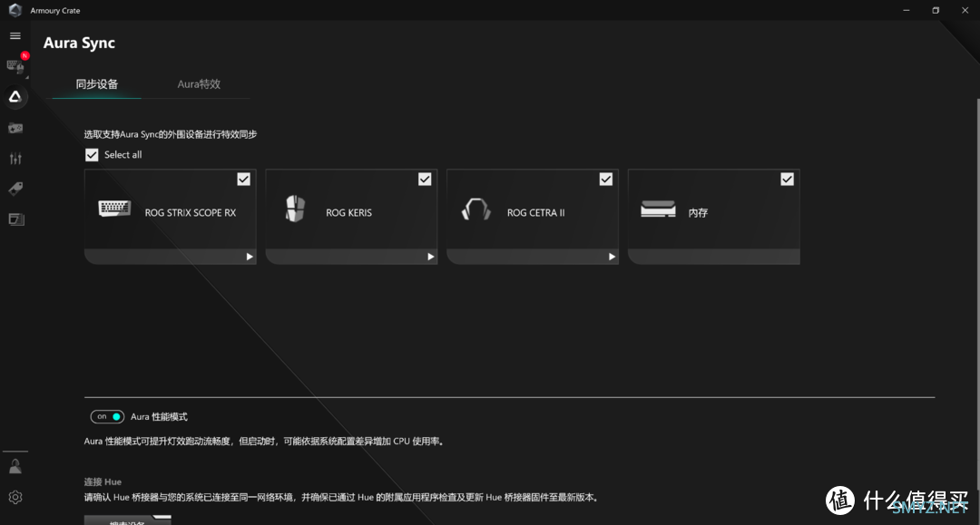
Task: Click the ROG STRIX SCOPE RX keyboard icon
Action: 114,208
